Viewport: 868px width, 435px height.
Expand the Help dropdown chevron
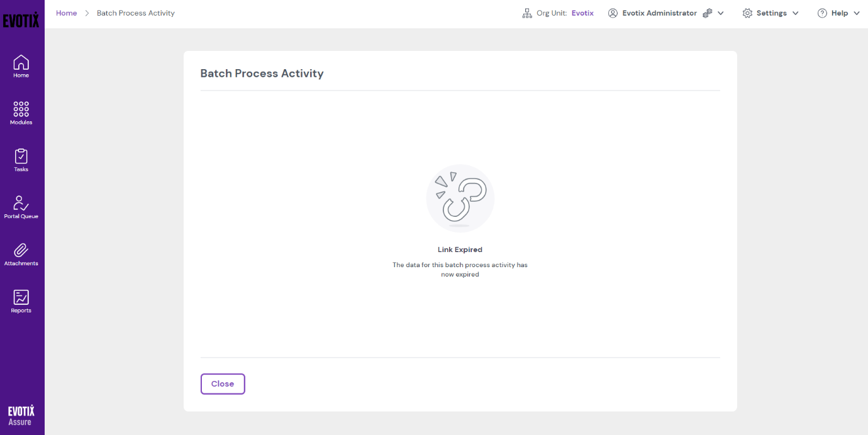tap(856, 13)
